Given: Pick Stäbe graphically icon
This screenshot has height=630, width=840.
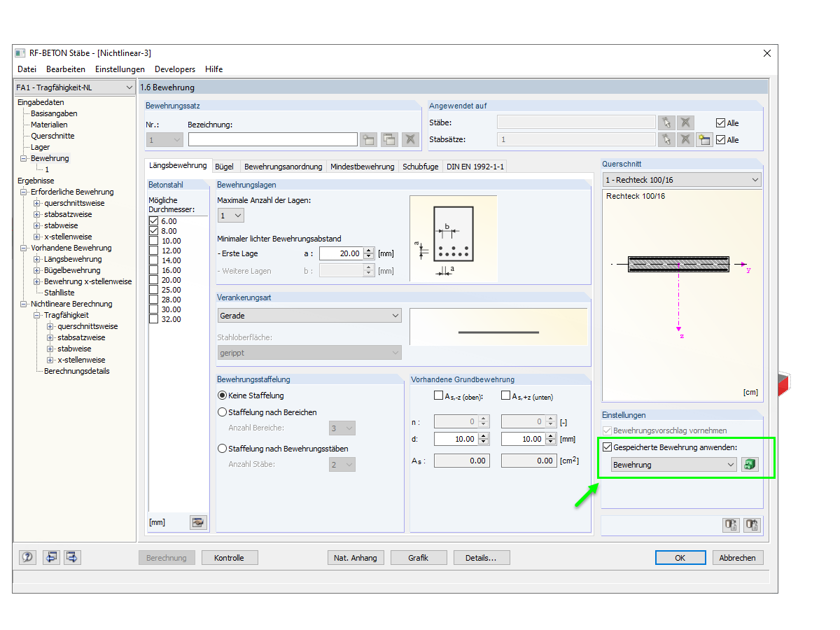Looking at the screenshot, I should pyautogui.click(x=666, y=122).
